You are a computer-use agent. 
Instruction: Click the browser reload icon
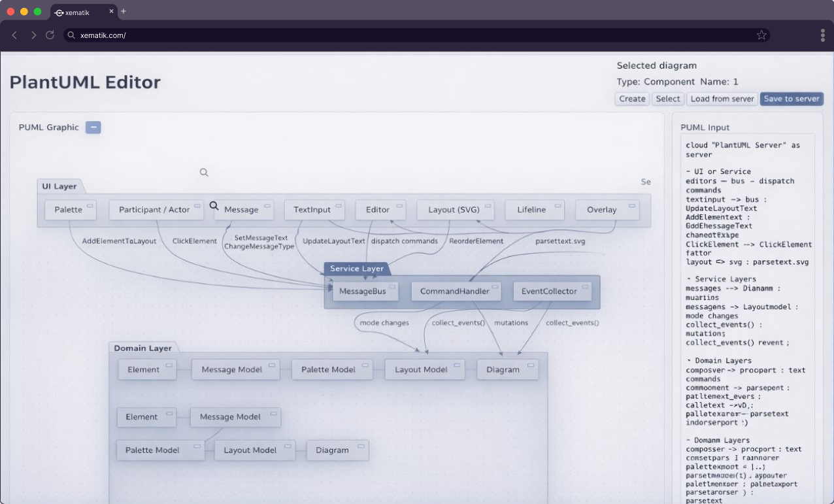(50, 35)
